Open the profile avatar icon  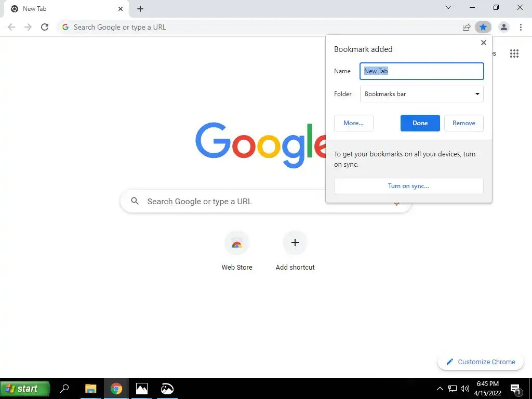(x=504, y=27)
